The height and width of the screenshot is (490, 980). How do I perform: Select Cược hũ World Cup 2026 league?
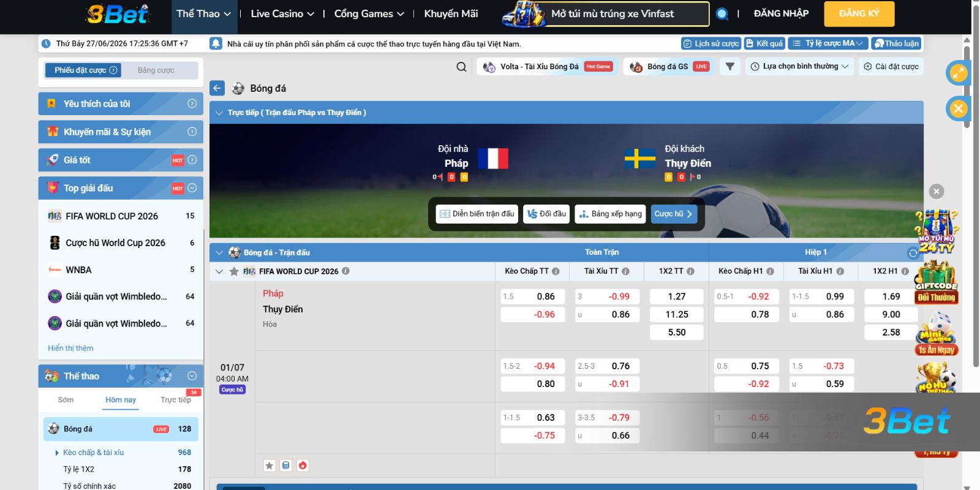pos(121,243)
